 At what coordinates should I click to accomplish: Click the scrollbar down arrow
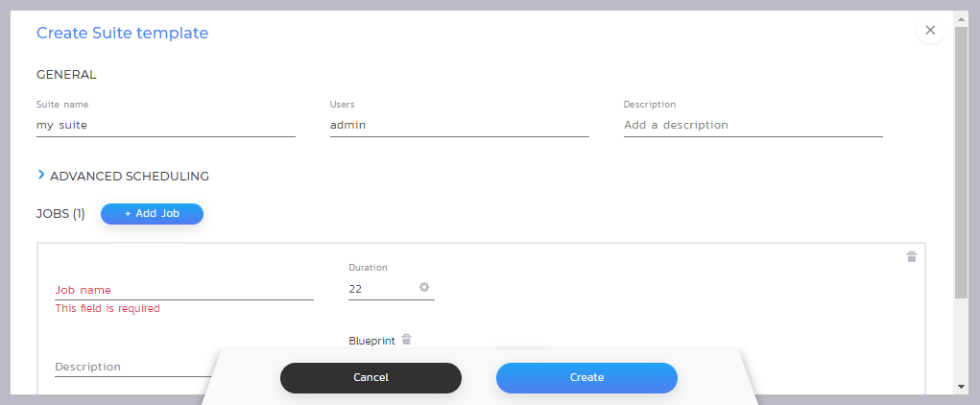[961, 386]
